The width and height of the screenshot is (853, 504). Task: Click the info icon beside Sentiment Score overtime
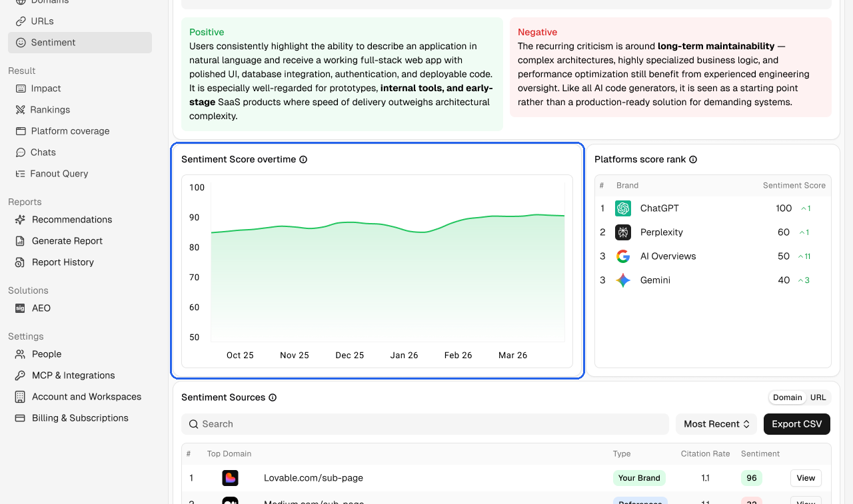(x=303, y=160)
